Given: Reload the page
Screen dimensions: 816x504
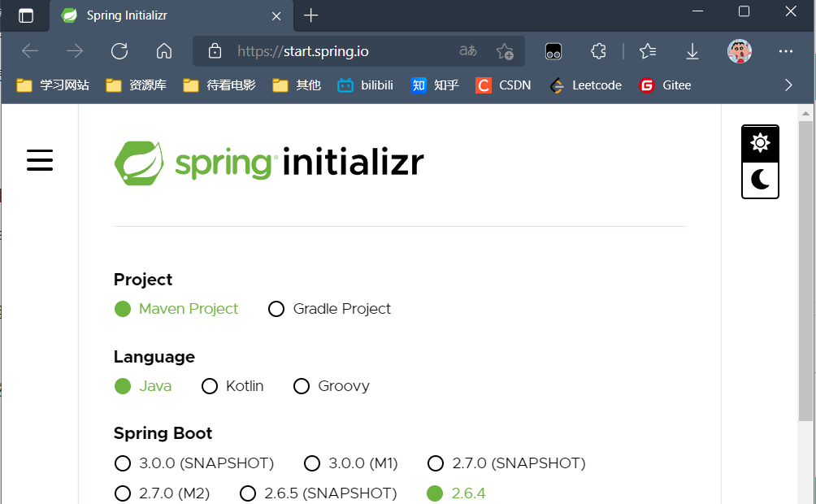Looking at the screenshot, I should pos(119,51).
